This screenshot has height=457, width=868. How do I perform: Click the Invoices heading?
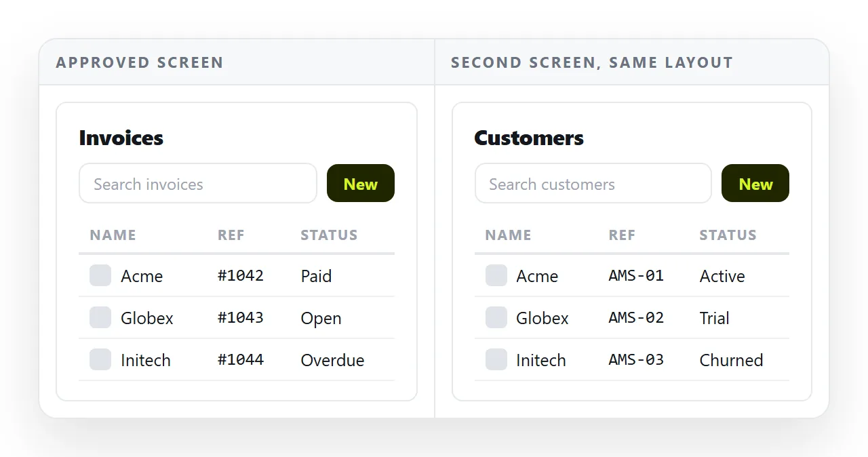(x=121, y=138)
